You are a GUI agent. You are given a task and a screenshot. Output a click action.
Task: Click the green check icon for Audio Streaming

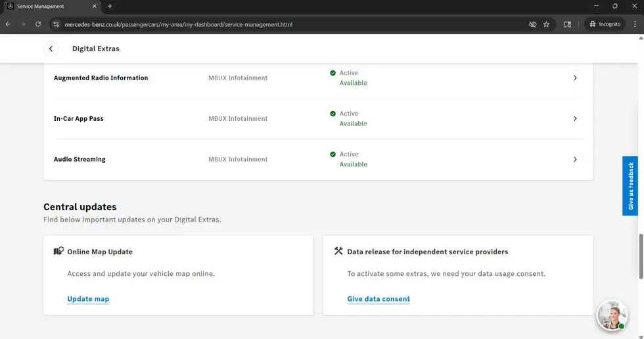click(x=333, y=154)
